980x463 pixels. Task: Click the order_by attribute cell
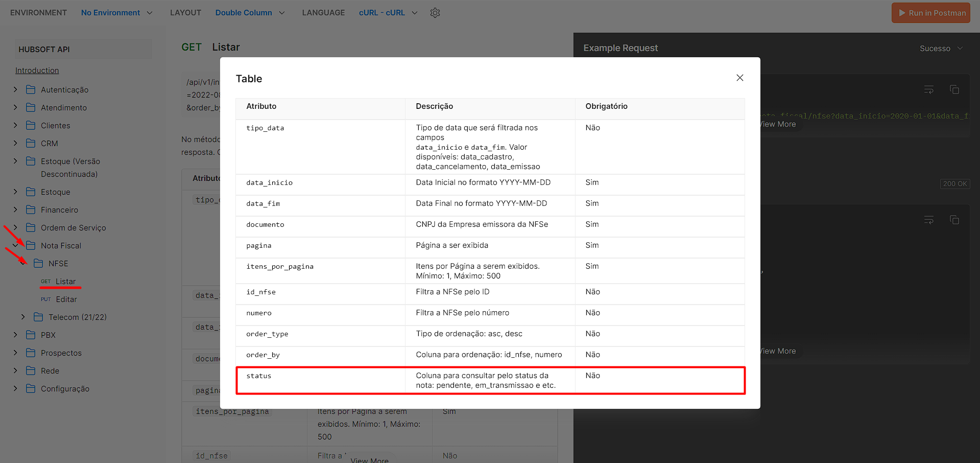coord(320,357)
